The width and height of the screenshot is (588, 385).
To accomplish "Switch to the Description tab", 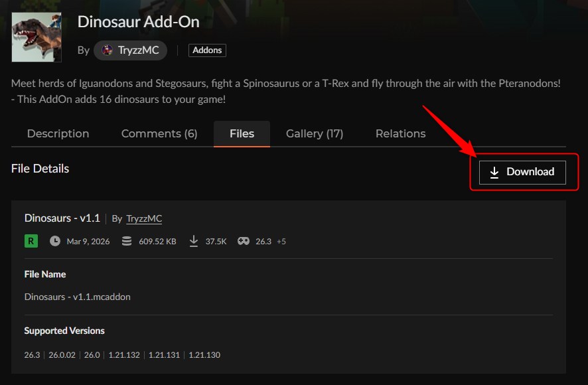I will 58,133.
